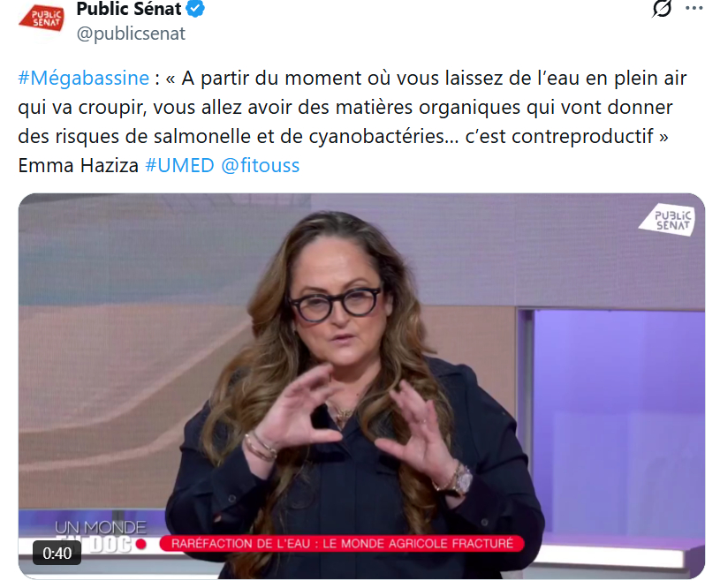This screenshot has width=720, height=588.
Task: Click the tweet's first line about plein air
Action: tap(352, 78)
